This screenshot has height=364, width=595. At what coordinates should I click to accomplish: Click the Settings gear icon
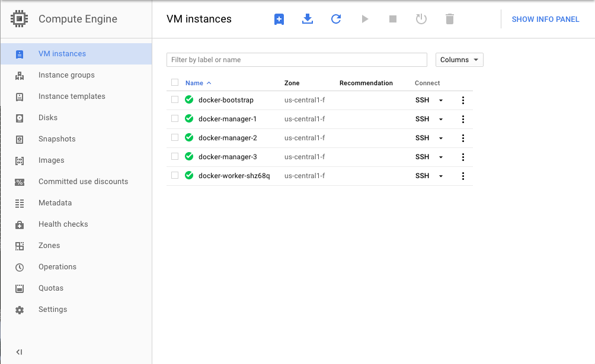(20, 310)
